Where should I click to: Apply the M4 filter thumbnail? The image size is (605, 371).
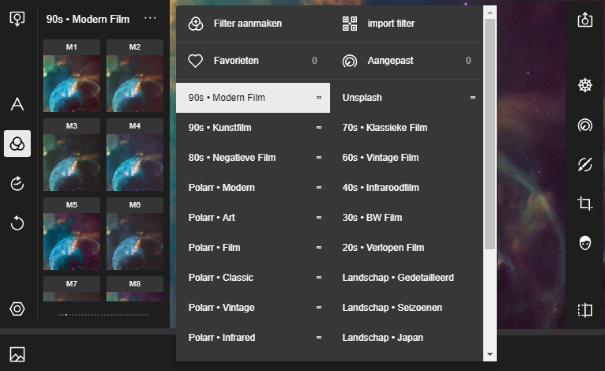[135, 155]
